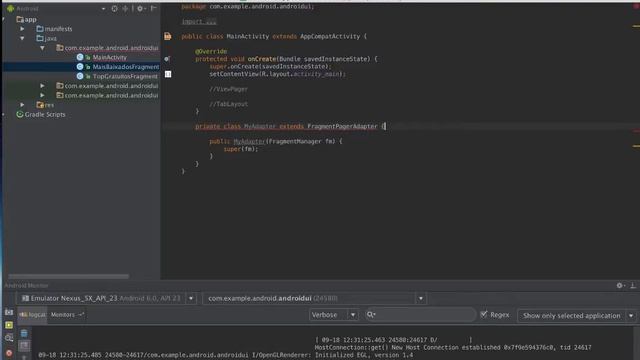The width and height of the screenshot is (640, 360).
Task: Click the scroll-from-source target icon
Action: tap(114, 9)
